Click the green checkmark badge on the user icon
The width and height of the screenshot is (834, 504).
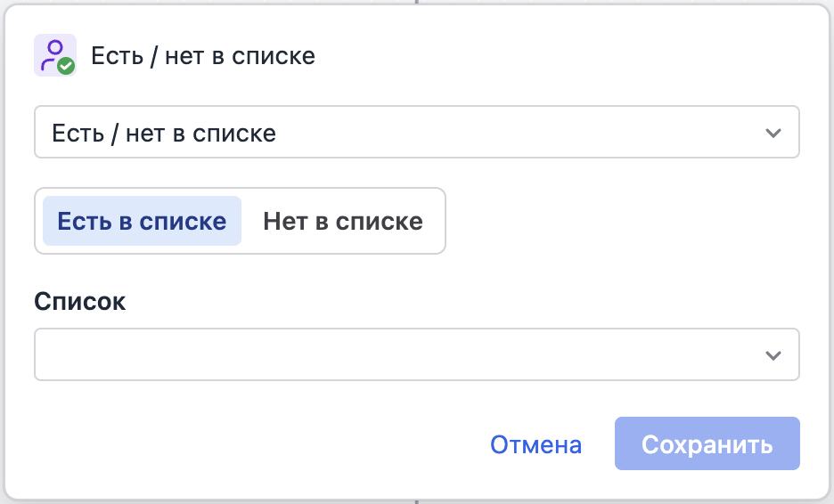tap(66, 66)
